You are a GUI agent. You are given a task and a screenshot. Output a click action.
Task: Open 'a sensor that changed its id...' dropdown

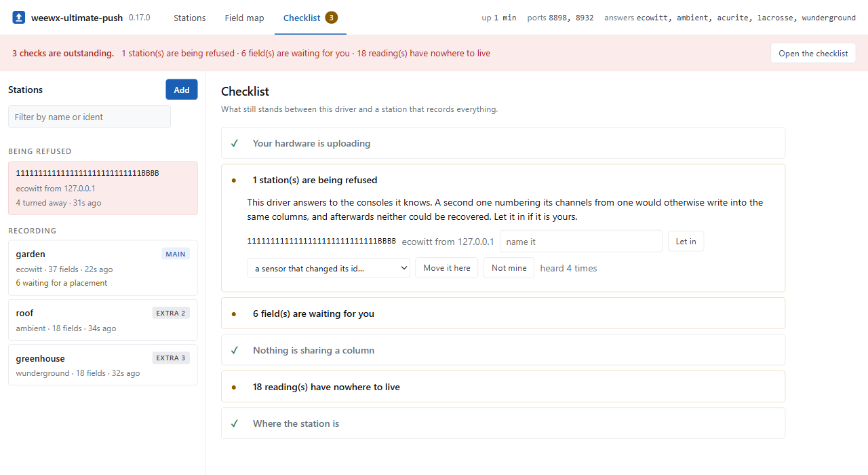tap(329, 268)
